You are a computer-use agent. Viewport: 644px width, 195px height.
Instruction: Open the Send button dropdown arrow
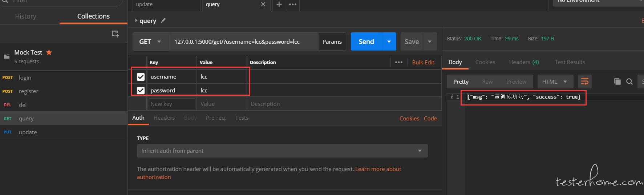click(389, 41)
